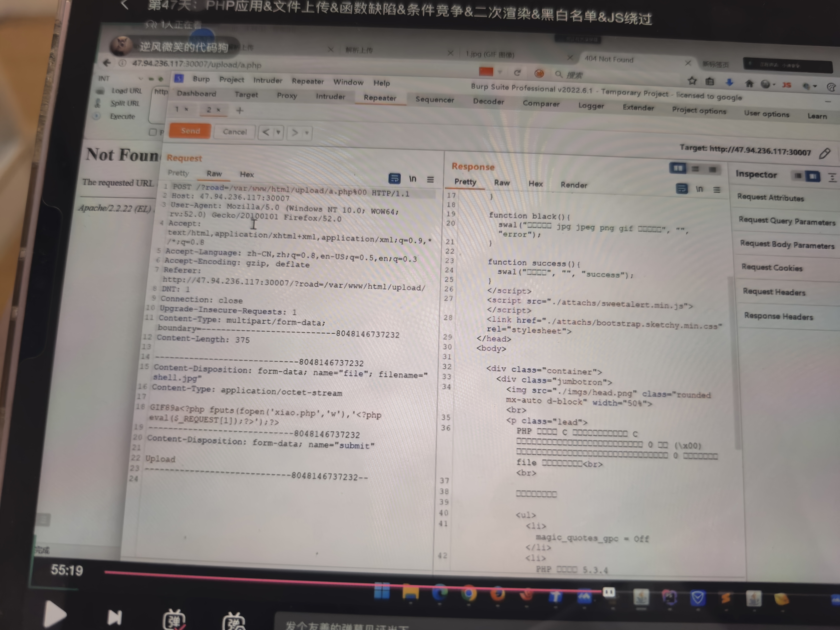Switch response to side-by-side layout icon
The image size is (840, 630).
(677, 168)
